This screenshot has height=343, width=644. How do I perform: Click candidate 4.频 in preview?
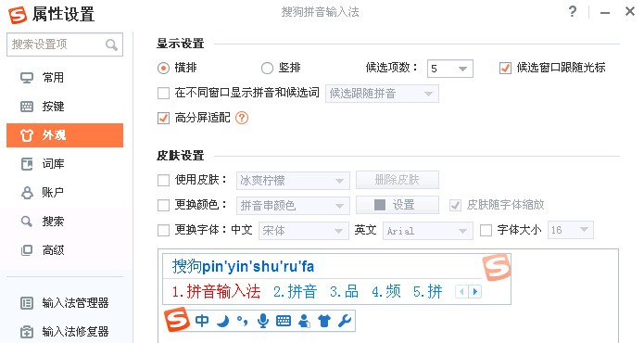pos(386,292)
